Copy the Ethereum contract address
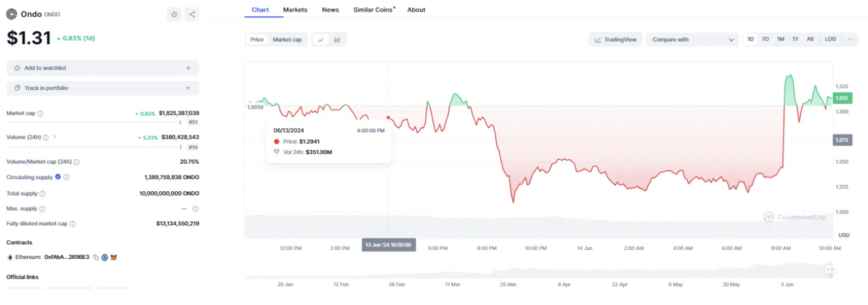 [95, 257]
